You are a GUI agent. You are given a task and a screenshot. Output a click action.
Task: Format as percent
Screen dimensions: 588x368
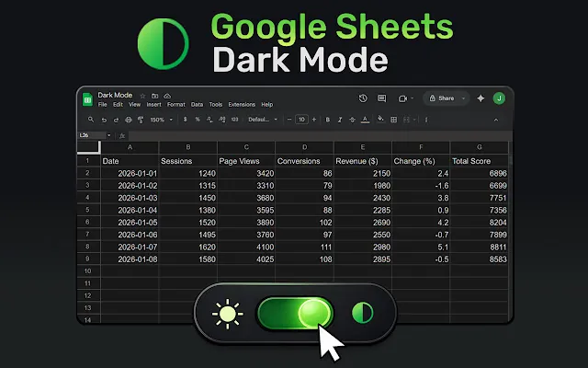198,120
